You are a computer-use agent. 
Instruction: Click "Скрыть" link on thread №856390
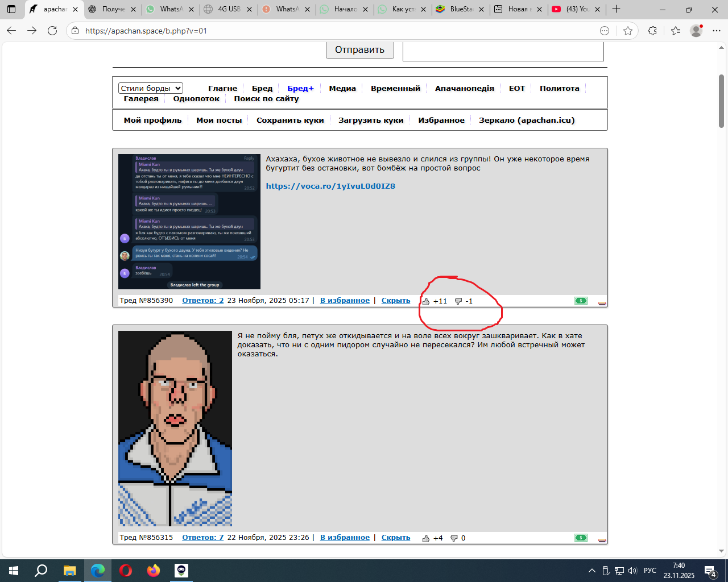click(395, 301)
